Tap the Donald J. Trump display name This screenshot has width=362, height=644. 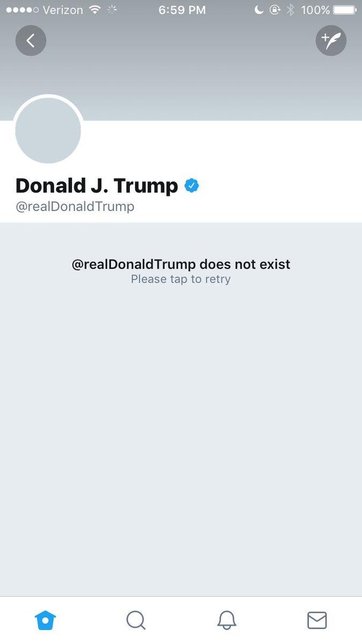(x=97, y=186)
